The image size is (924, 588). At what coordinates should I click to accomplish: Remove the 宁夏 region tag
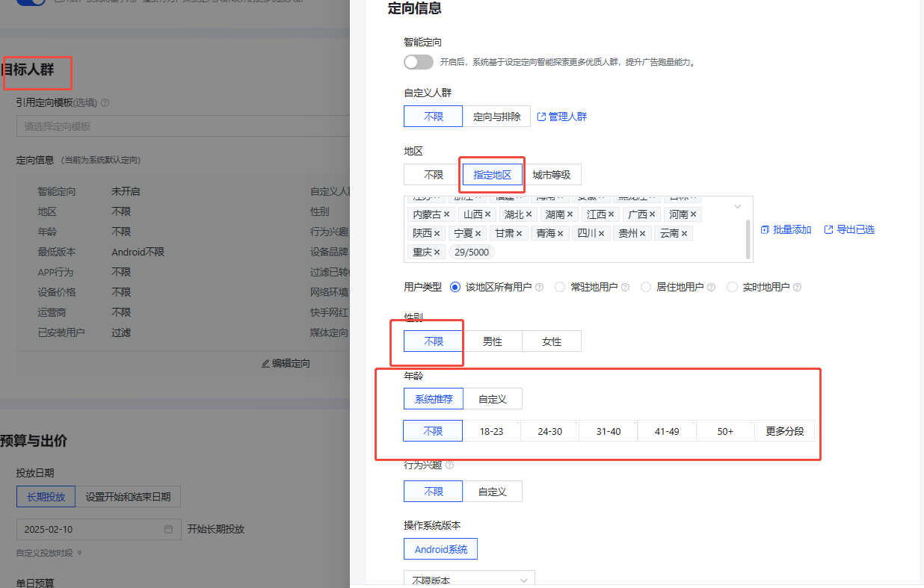tap(478, 233)
